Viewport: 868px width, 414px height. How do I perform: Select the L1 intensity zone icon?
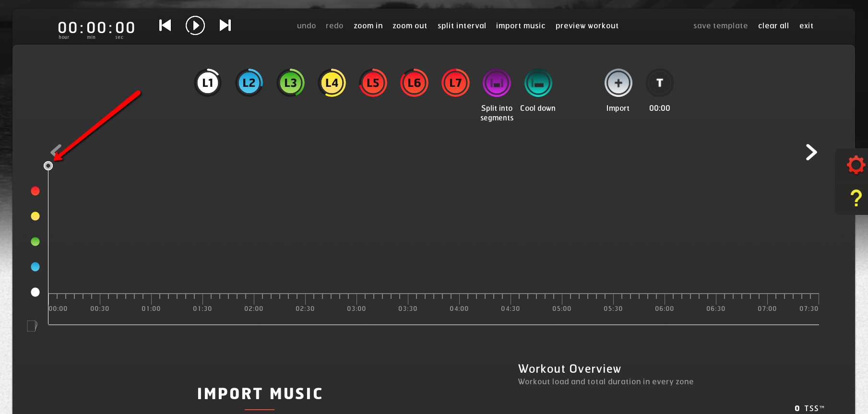tap(208, 83)
